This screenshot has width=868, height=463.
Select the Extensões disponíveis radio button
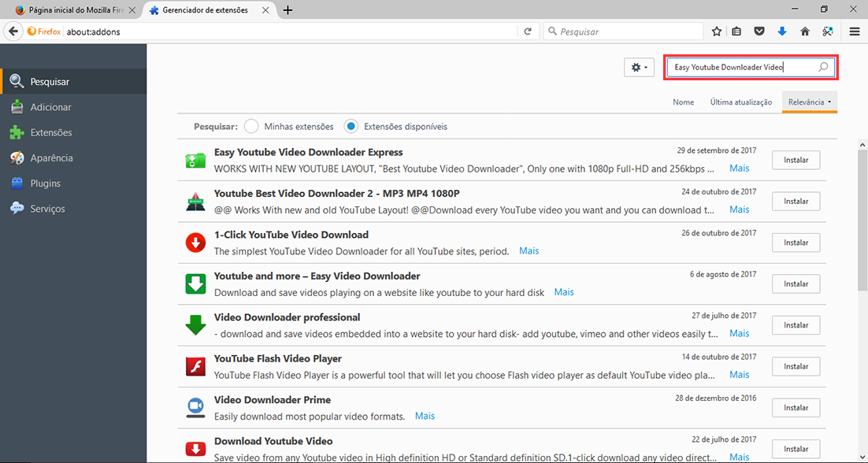pos(351,126)
